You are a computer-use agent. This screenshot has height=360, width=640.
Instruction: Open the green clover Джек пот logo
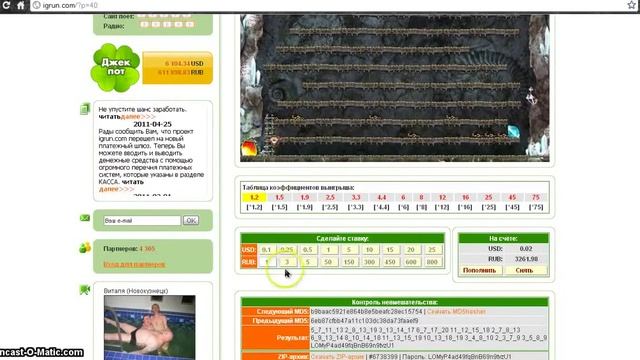tap(116, 67)
